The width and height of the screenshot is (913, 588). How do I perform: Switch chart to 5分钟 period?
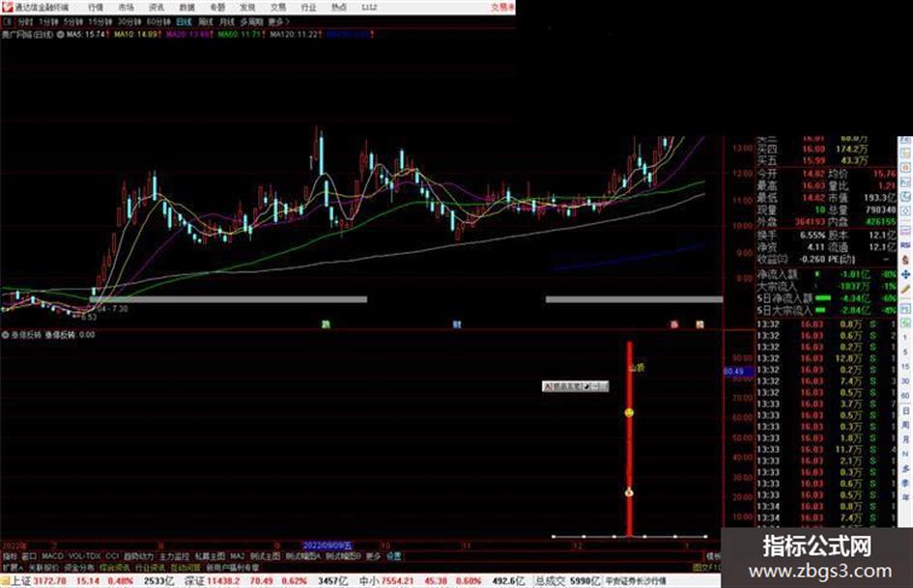pos(72,22)
